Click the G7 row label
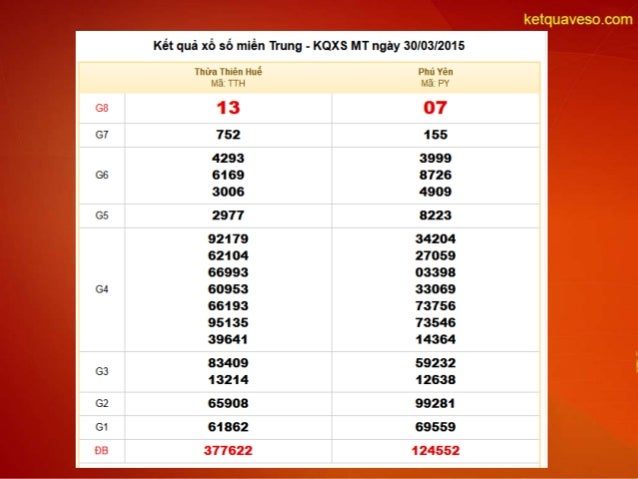 coord(102,135)
